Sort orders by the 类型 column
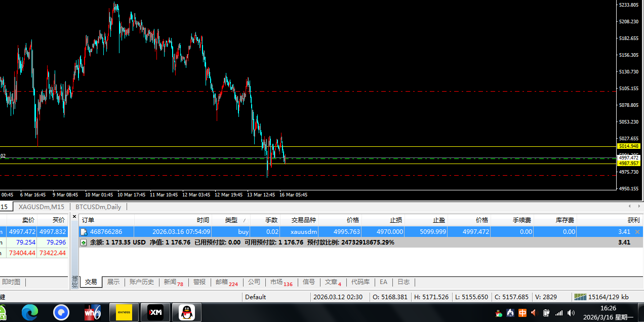Viewport: 644px width, 322px height. [231, 220]
